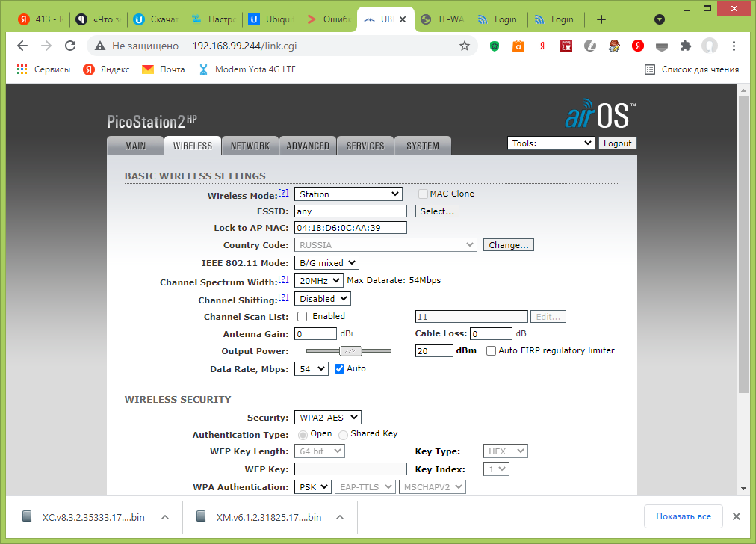Open the Tools dropdown
Viewport: 756px width, 544px height.
(x=551, y=143)
